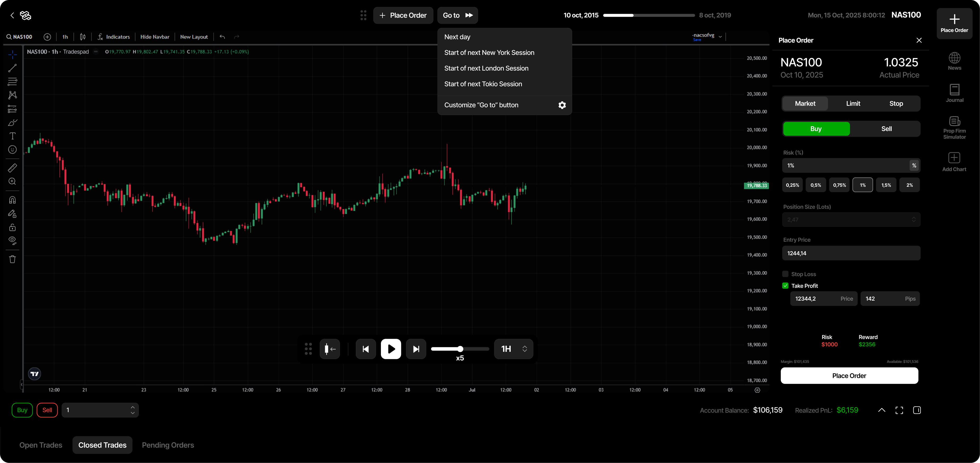This screenshot has width=980, height=463.
Task: Step back one candle in replay
Action: [x=366, y=349]
